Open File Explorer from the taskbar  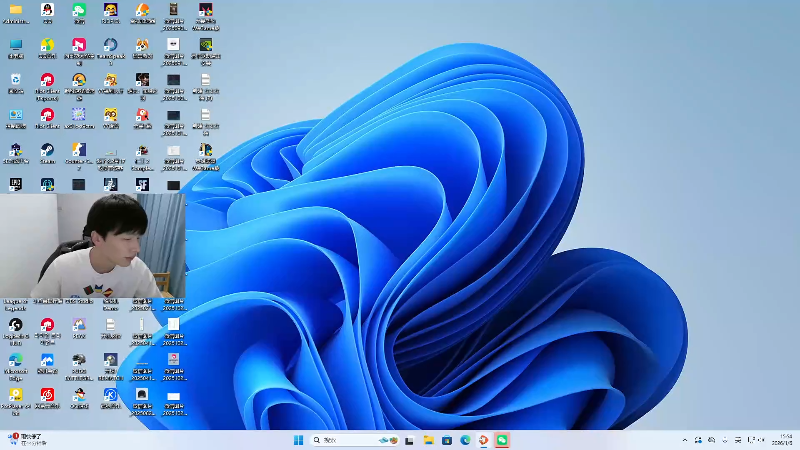428,440
